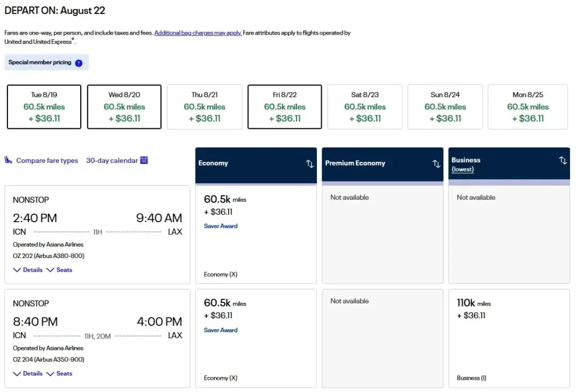Screen dimensions: 577x392
Task: Pick Mon 8/25 date option
Action: click(x=528, y=107)
